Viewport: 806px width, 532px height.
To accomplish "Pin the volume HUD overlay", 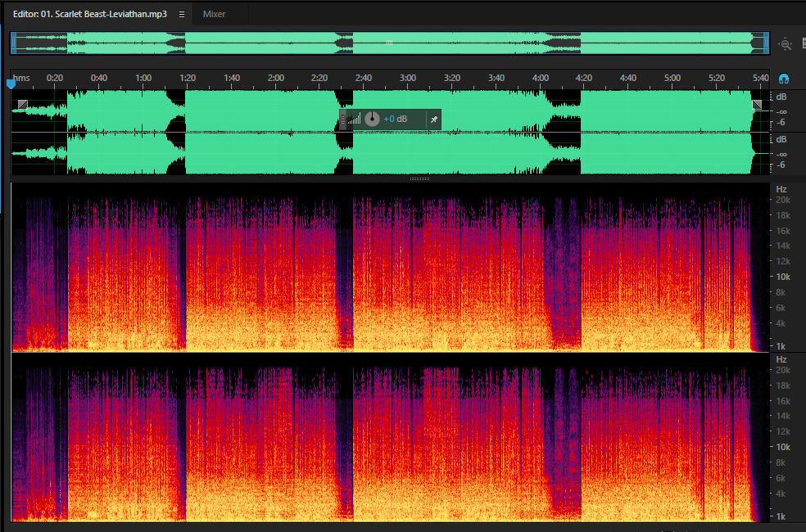I will 434,119.
